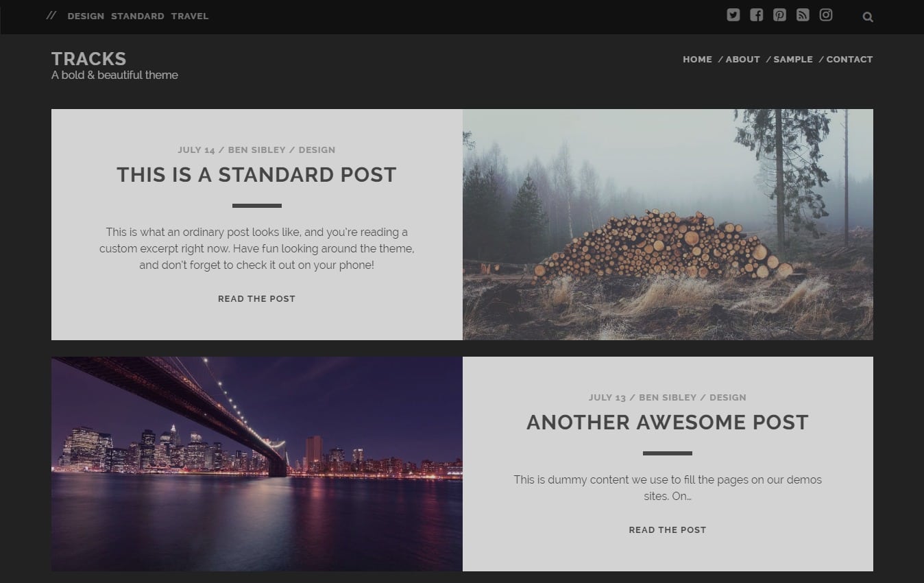Viewport: 924px width, 583px height.
Task: Open the ABOUT menu item
Action: 742,59
